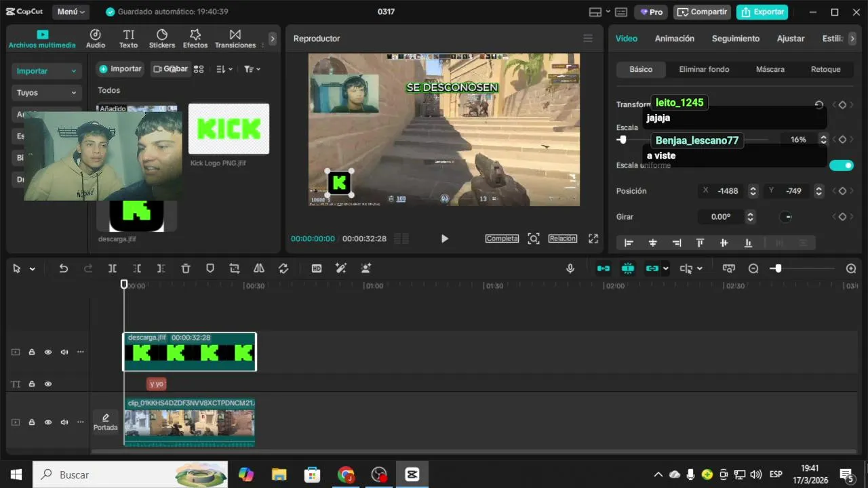Open the Reproductor panel menu
The image size is (868, 488).
pyautogui.click(x=588, y=39)
